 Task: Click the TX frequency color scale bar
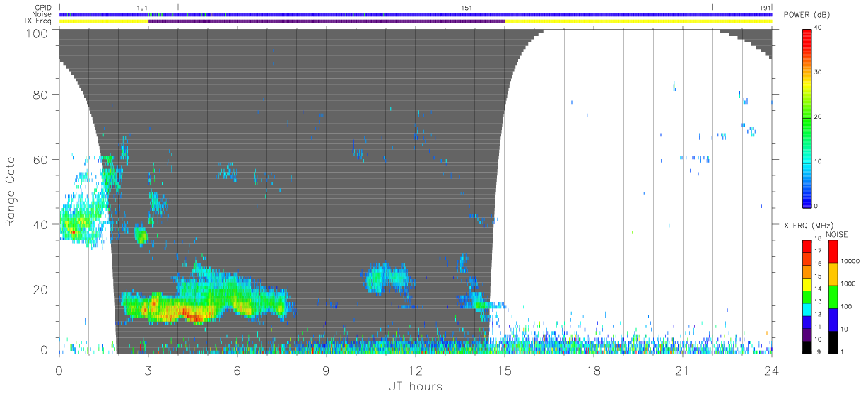[x=807, y=296]
